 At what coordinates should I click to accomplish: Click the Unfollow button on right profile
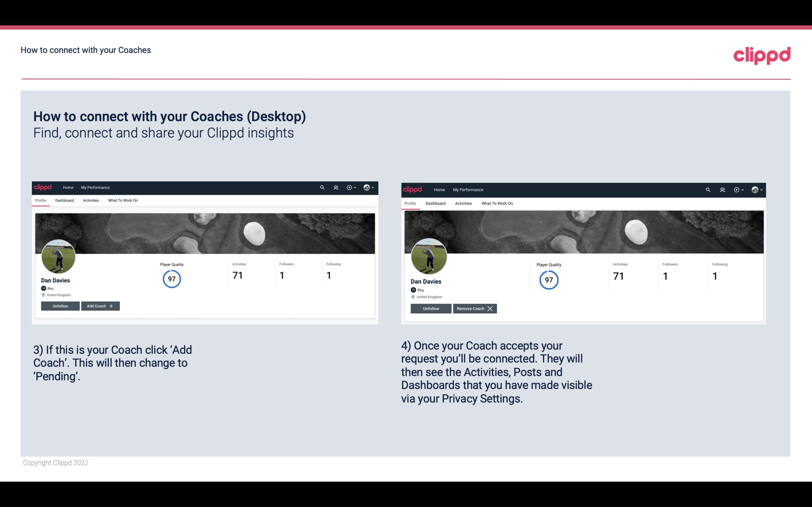(x=431, y=308)
